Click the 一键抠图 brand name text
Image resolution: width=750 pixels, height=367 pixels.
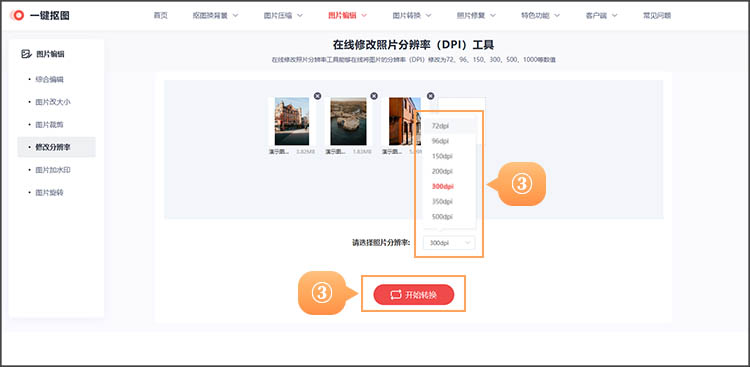(x=50, y=15)
